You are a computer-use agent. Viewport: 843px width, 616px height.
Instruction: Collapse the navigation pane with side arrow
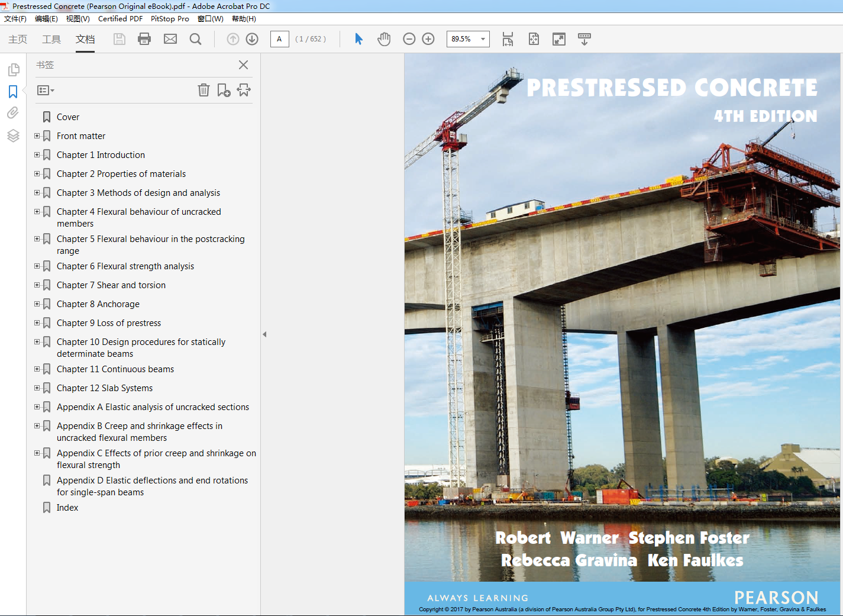[264, 334]
